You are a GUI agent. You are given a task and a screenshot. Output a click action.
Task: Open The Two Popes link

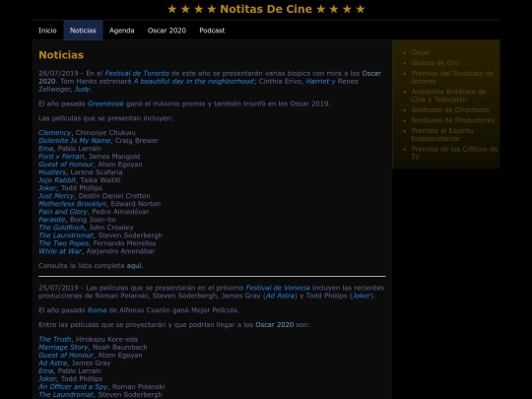63,243
